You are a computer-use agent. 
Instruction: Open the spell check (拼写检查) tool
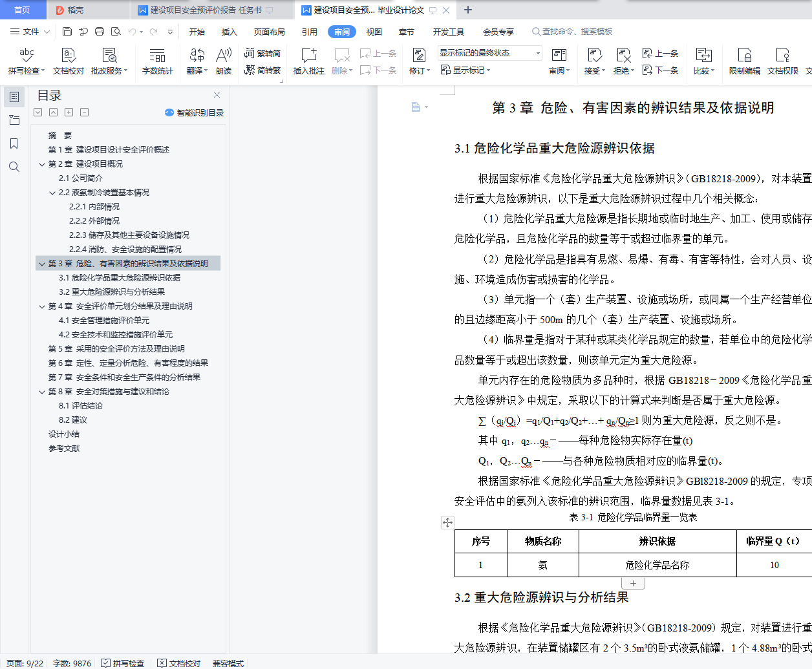tap(27, 61)
